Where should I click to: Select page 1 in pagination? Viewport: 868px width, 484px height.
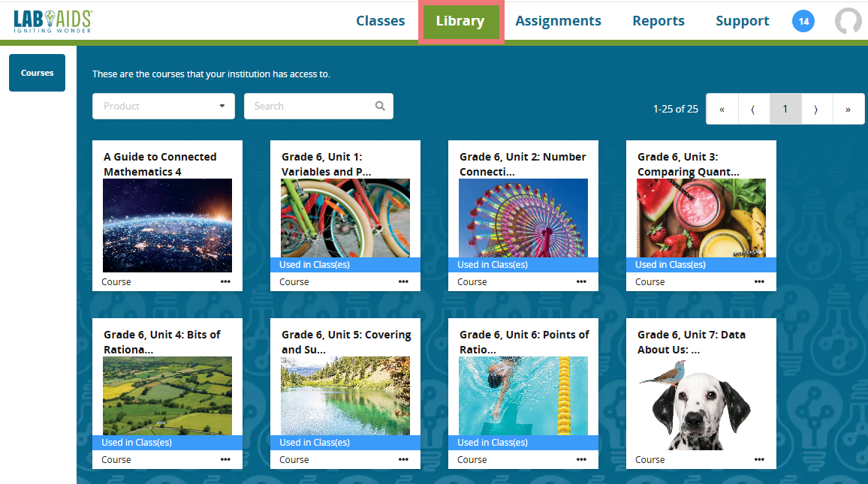coord(785,109)
